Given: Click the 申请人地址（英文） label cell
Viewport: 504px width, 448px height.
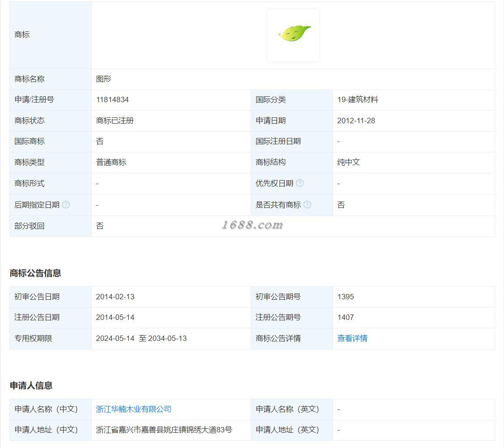Looking at the screenshot, I should [291, 430].
